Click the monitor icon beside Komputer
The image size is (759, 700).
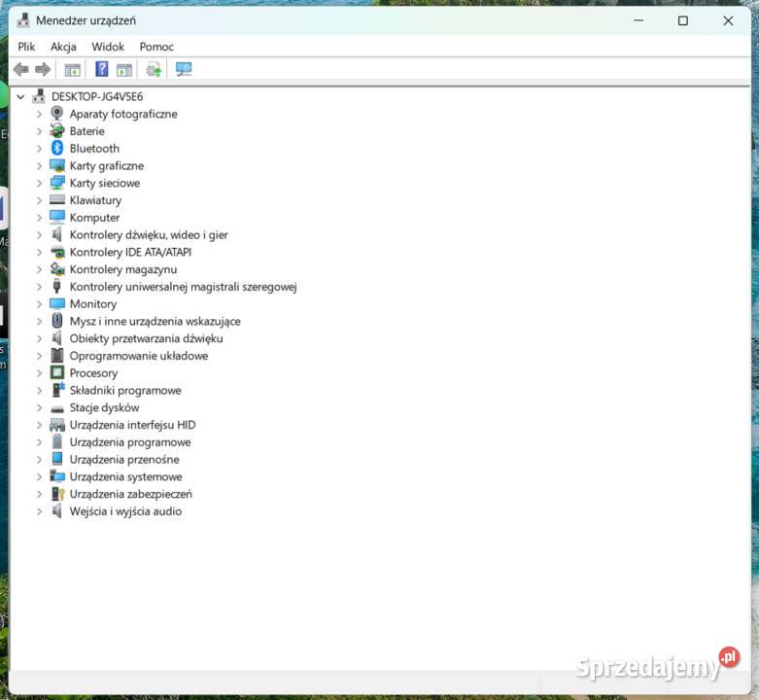tap(57, 217)
